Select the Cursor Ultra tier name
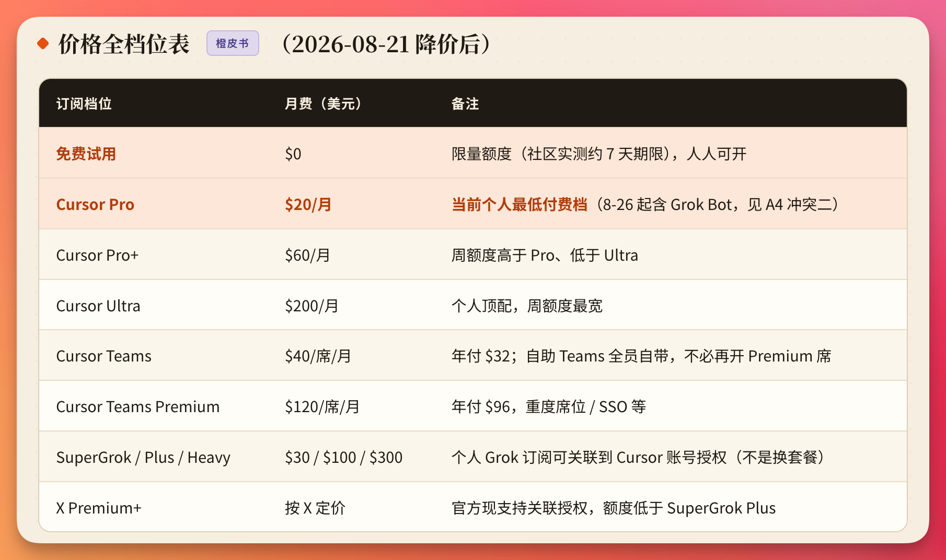The height and width of the screenshot is (560, 946). (x=98, y=306)
